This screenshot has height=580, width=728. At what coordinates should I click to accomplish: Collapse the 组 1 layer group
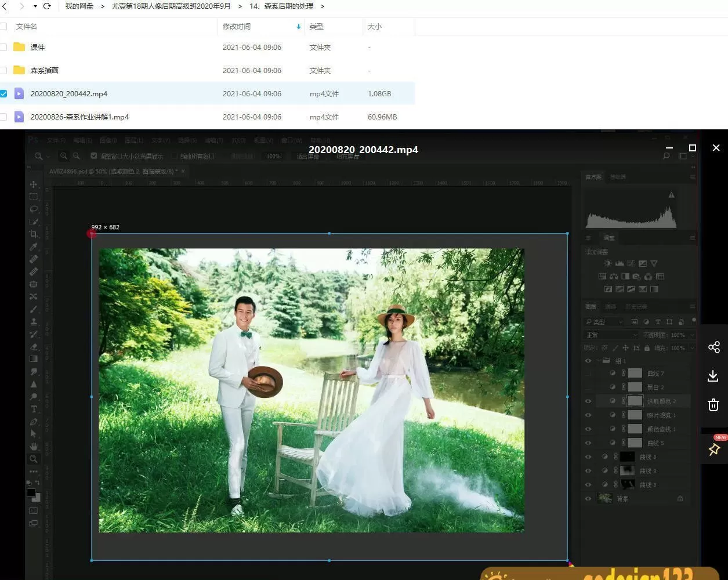pyautogui.click(x=598, y=361)
